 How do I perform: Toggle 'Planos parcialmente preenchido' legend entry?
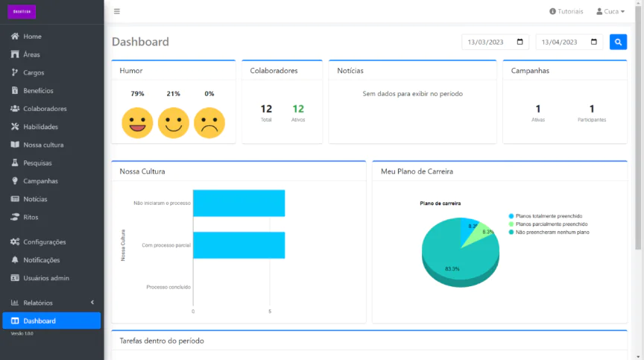pyautogui.click(x=548, y=224)
